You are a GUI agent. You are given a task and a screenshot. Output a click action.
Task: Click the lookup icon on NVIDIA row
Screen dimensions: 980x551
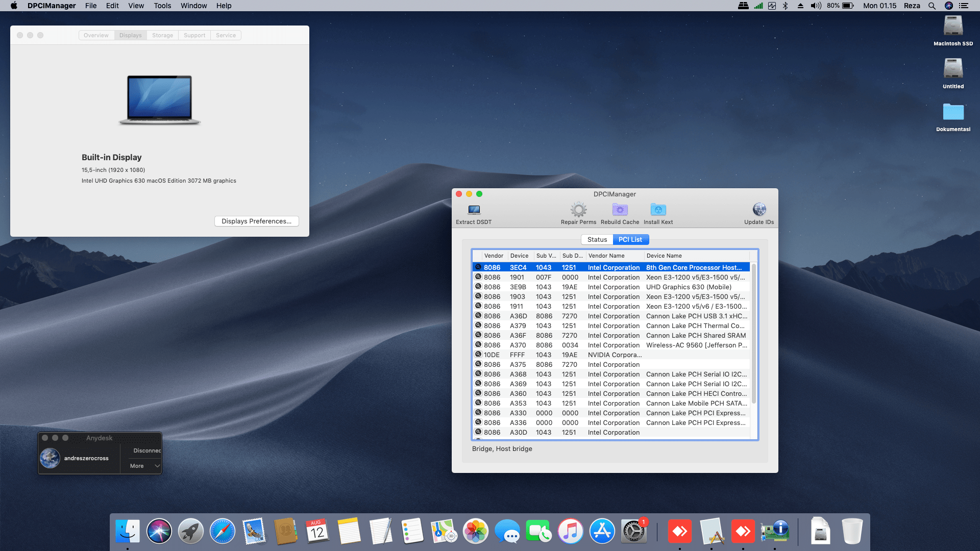[x=478, y=354]
